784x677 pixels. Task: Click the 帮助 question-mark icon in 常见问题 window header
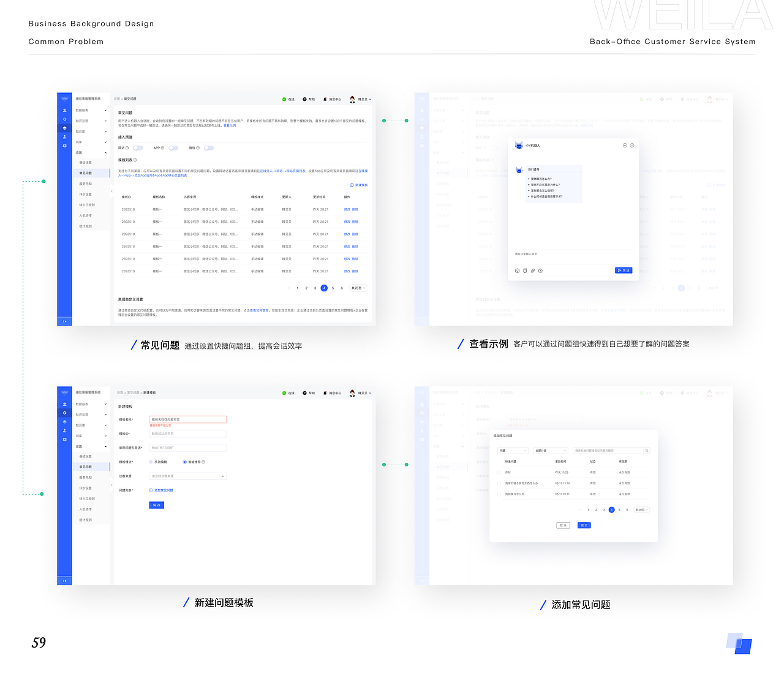tap(304, 99)
